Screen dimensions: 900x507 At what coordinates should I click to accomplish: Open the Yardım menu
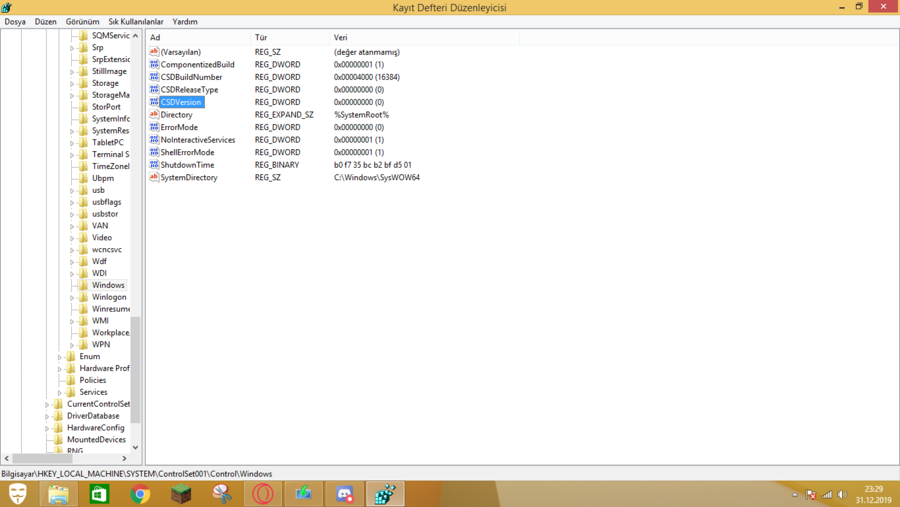(x=185, y=21)
